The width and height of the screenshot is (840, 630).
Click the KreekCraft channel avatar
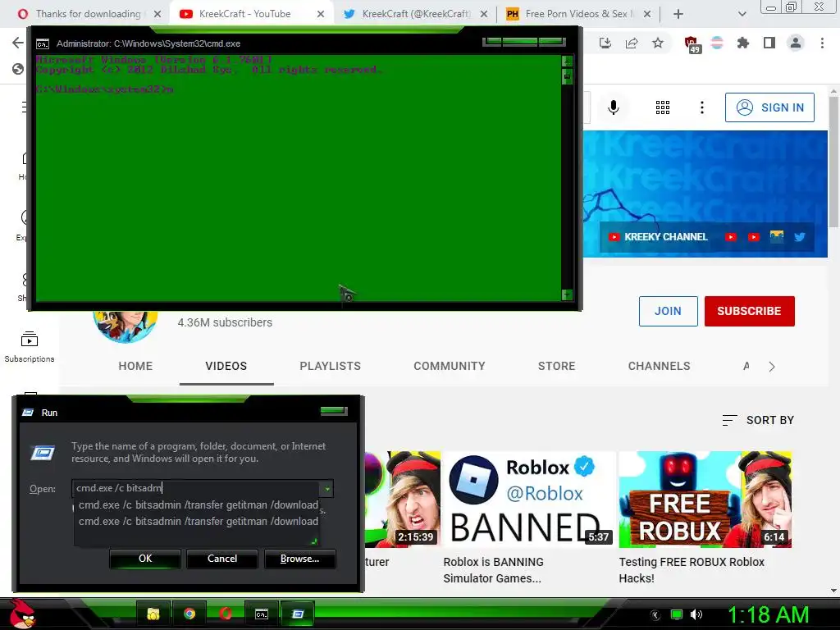(126, 326)
